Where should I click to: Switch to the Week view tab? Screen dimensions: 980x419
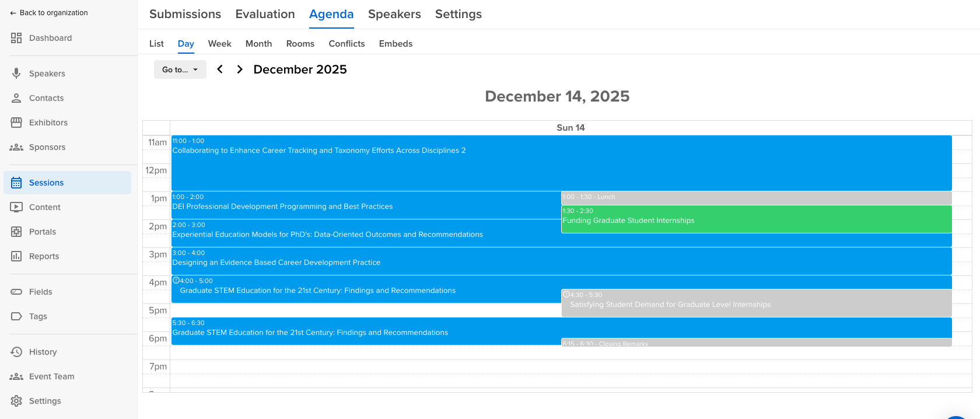tap(219, 44)
